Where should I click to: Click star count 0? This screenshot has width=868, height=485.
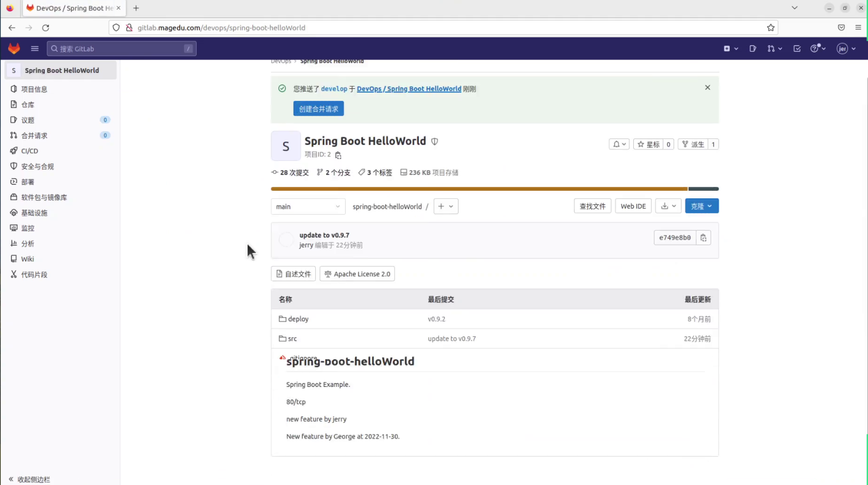coord(669,144)
